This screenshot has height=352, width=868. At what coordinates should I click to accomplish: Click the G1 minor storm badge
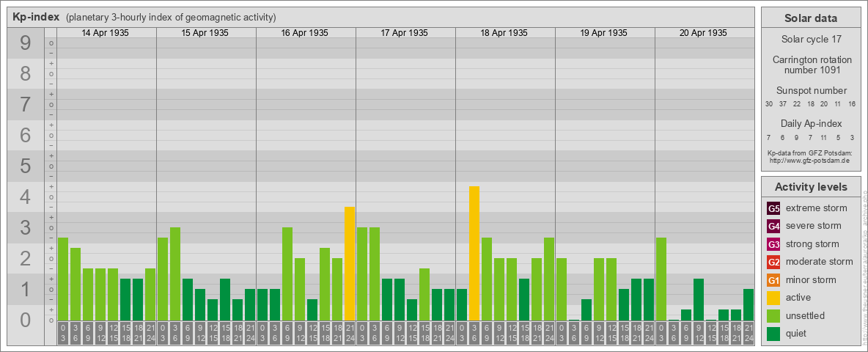pos(773,280)
